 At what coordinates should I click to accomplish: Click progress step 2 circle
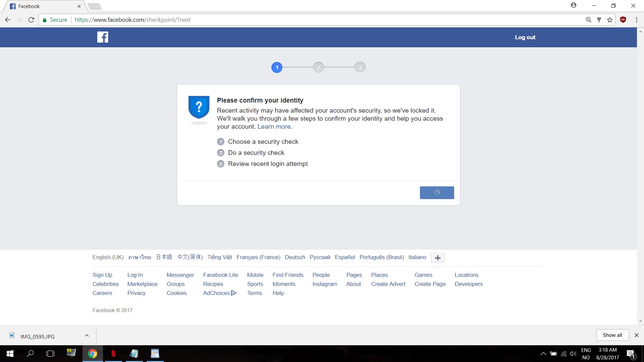[x=318, y=67]
